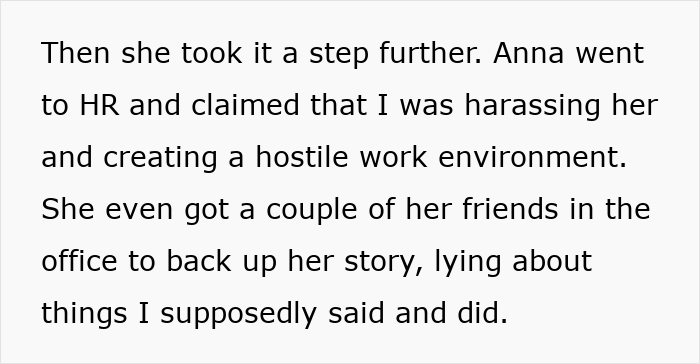Click the word "work" in third line
This screenshot has width=700, height=364.
click(393, 157)
